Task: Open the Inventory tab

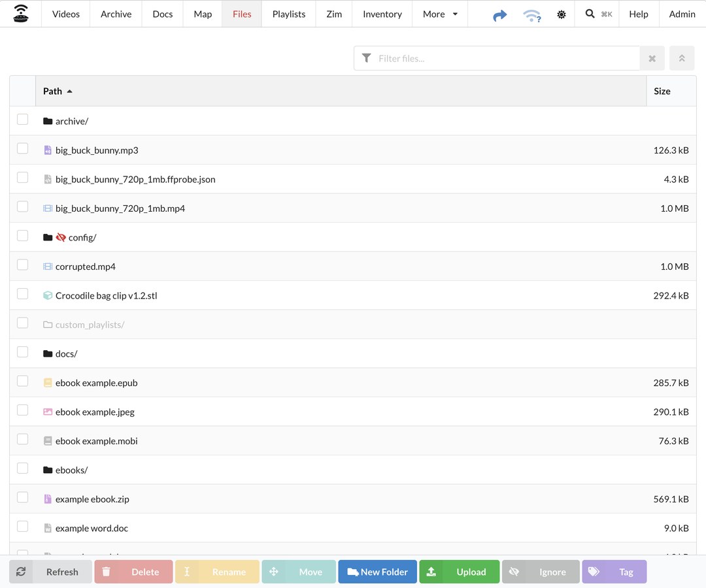Action: click(x=382, y=14)
